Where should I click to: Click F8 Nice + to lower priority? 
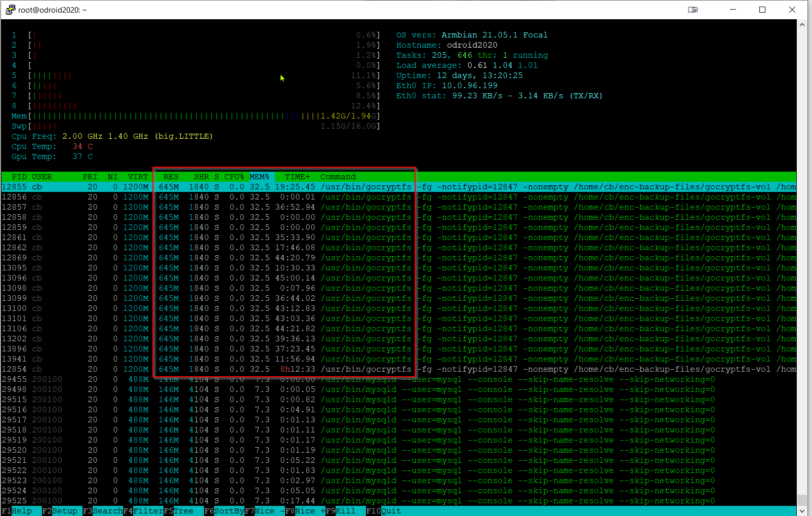click(x=305, y=511)
